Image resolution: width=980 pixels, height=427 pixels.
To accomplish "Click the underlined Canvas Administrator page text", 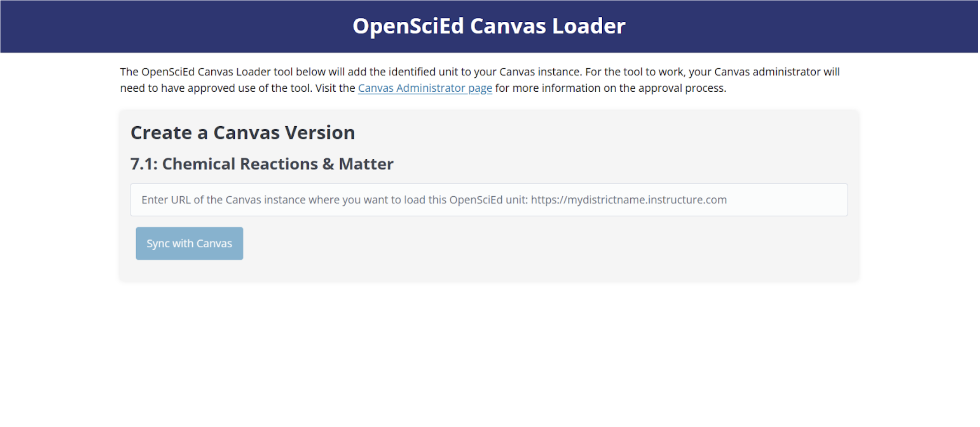I will point(424,88).
